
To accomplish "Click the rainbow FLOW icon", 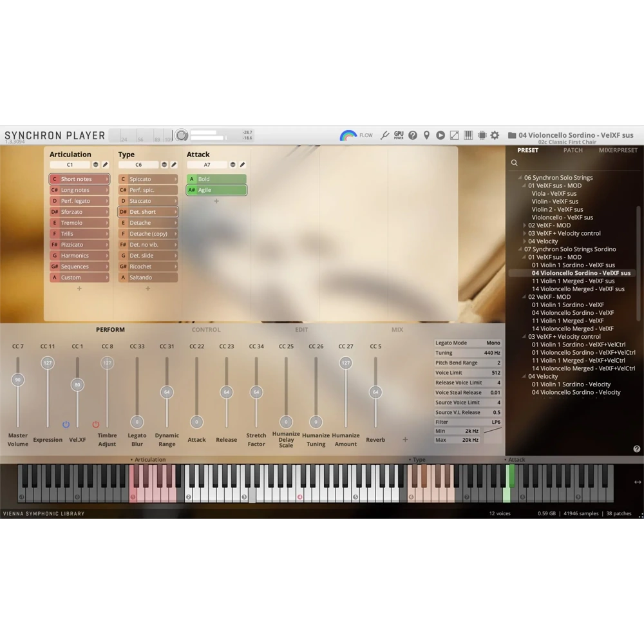I will click(348, 135).
